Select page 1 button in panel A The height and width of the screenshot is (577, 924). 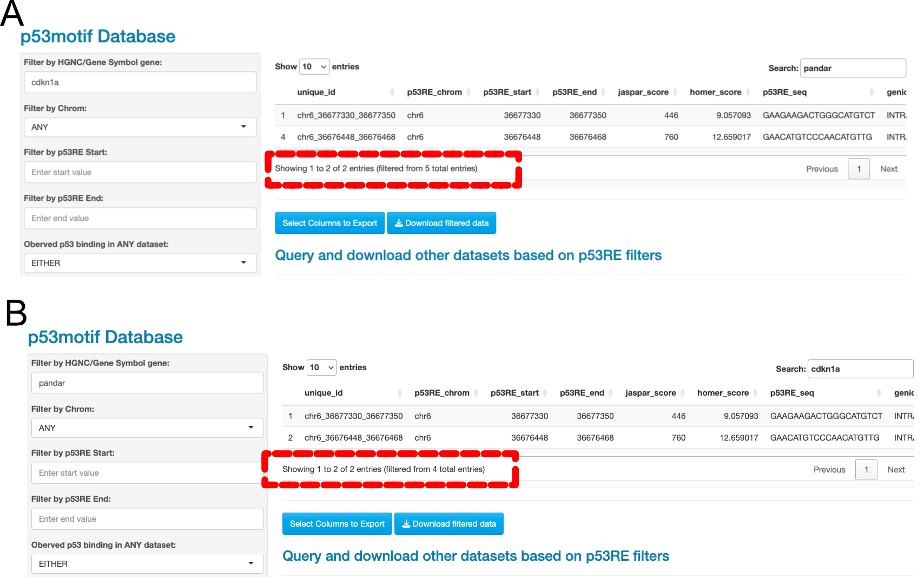coord(859,169)
